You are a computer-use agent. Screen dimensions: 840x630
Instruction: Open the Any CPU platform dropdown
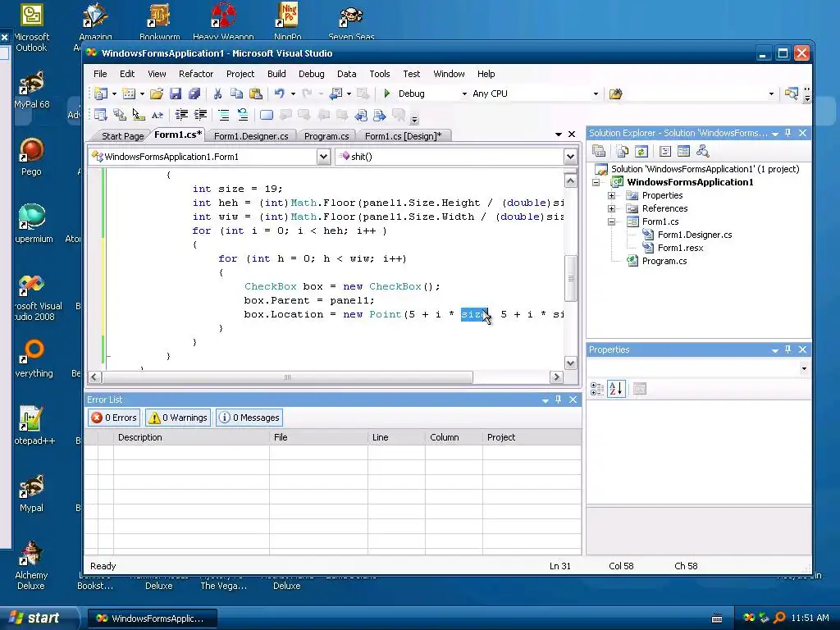[x=596, y=94]
